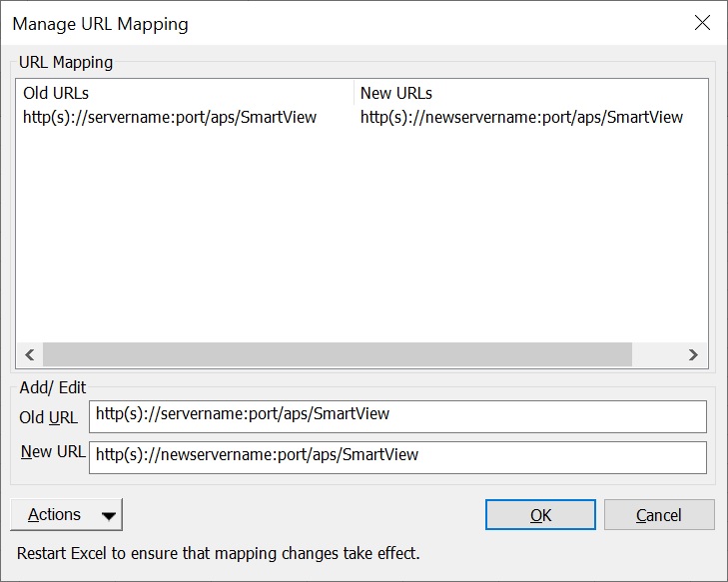Confirm mapping with the OK button
The image size is (728, 582).
[x=540, y=515]
